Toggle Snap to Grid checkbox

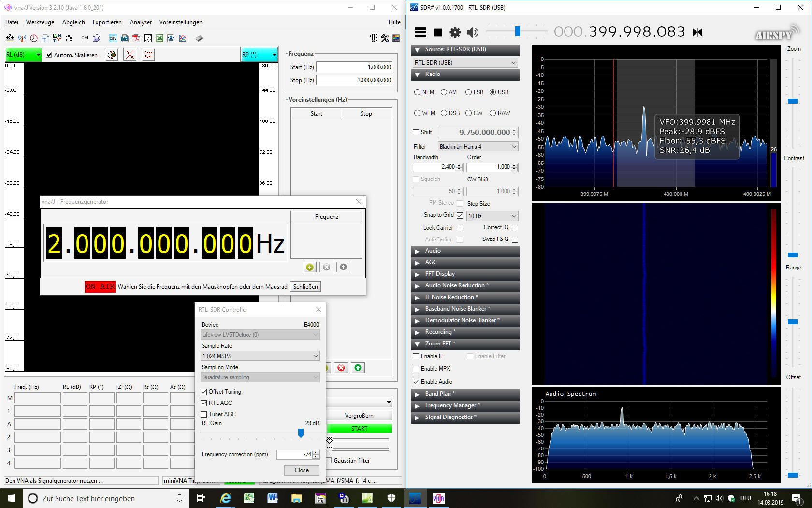tap(460, 215)
